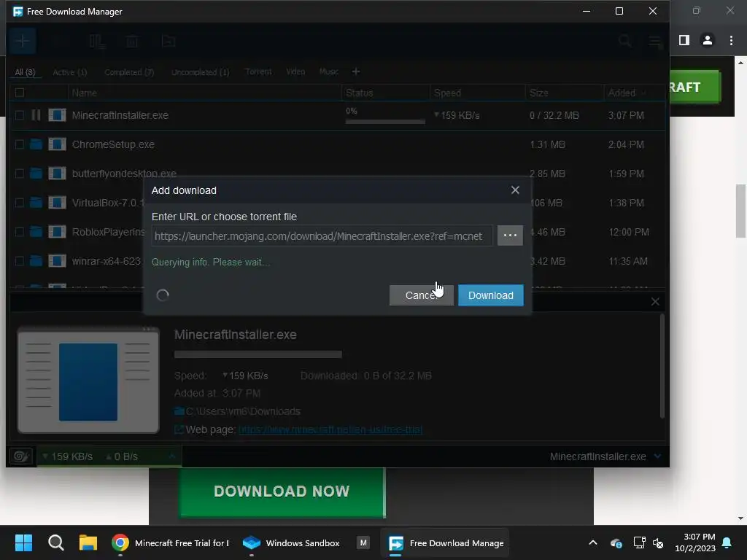The height and width of the screenshot is (560, 747).
Task: Check the VirtualBox row checkbox
Action: click(20, 203)
